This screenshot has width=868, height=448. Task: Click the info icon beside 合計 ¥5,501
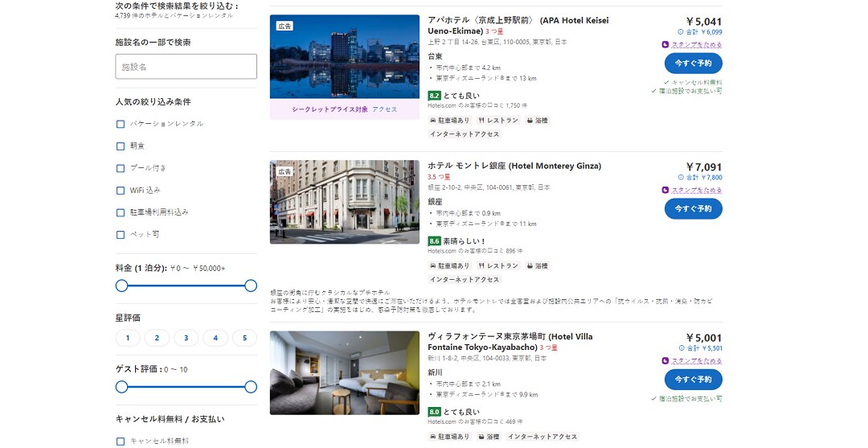pos(681,348)
